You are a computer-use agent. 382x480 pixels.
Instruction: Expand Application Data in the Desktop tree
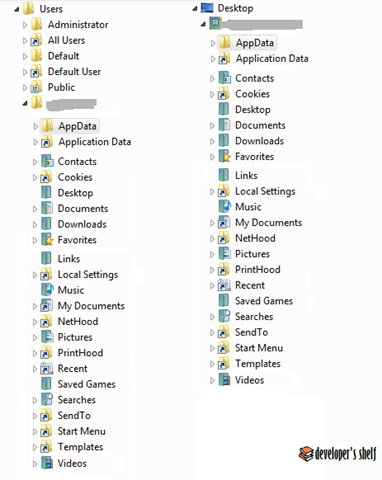click(213, 59)
